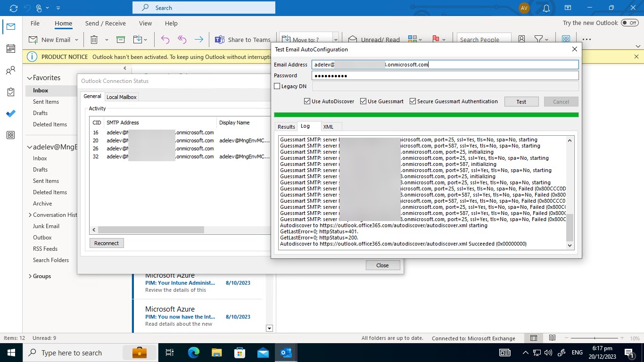
Task: Open the ribbon More commands ellipsis
Action: tap(586, 40)
